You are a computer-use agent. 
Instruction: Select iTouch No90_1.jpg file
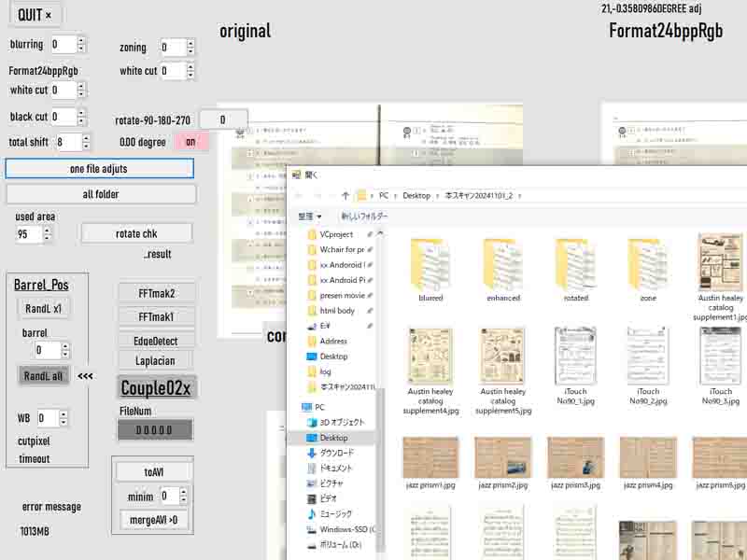576,356
